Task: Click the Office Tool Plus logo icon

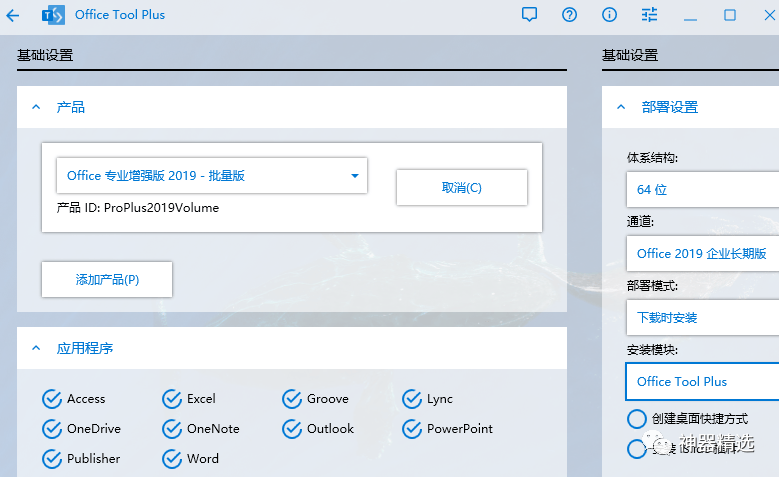Action: 53,15
